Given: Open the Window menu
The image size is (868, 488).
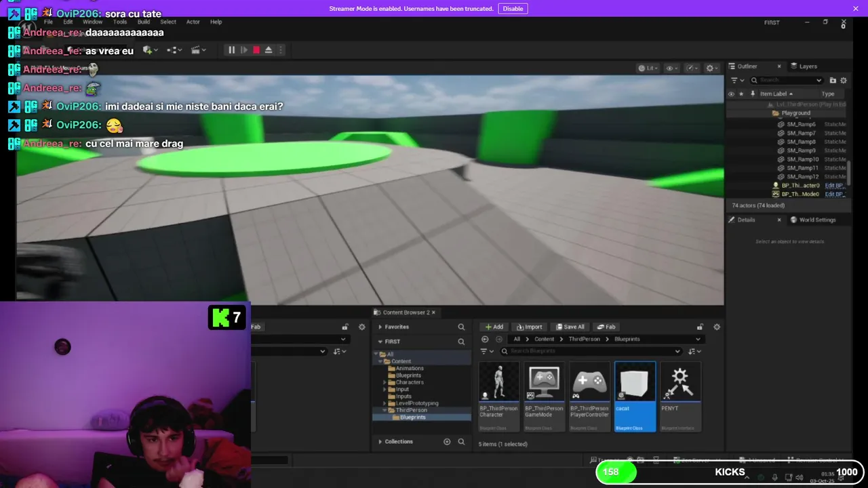Looking at the screenshot, I should coord(92,22).
